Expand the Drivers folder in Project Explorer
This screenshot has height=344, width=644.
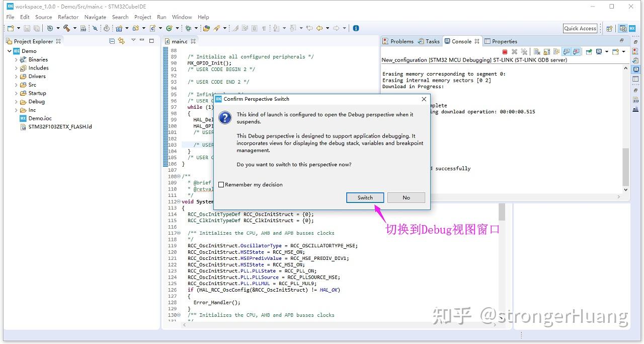click(16, 76)
